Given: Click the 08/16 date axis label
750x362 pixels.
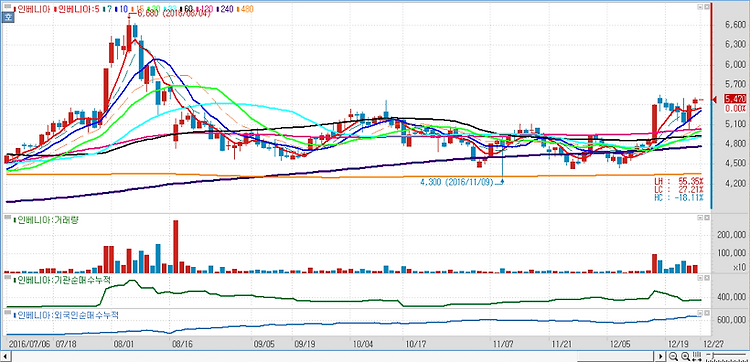Looking at the screenshot, I should tap(182, 344).
